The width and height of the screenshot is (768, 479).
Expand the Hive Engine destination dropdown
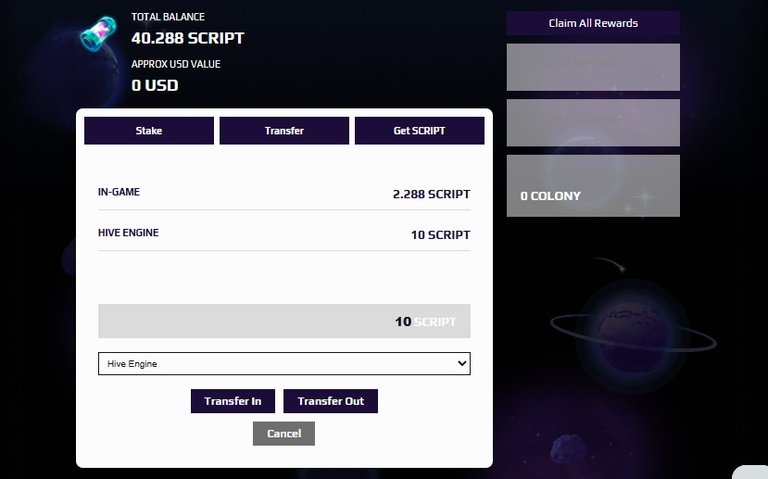pos(284,363)
